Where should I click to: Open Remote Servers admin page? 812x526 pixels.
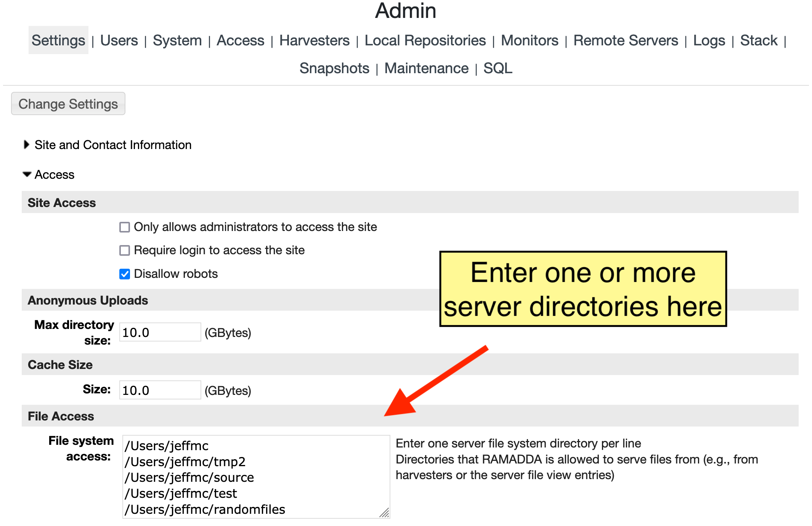coord(626,40)
